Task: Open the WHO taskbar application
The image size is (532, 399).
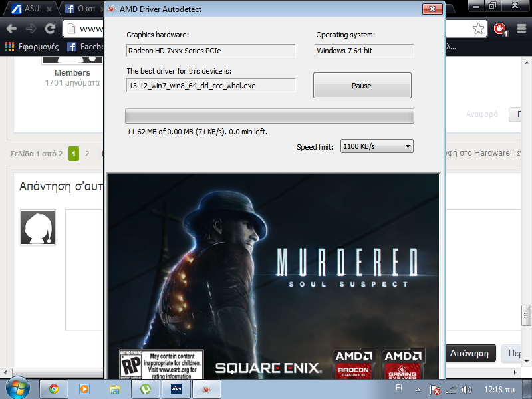Action: click(176, 389)
